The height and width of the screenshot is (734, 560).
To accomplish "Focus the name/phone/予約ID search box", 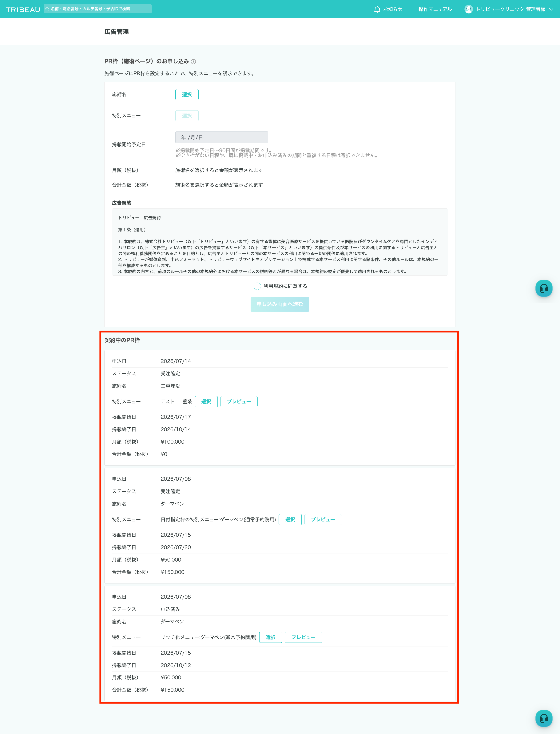I will tap(98, 9).
